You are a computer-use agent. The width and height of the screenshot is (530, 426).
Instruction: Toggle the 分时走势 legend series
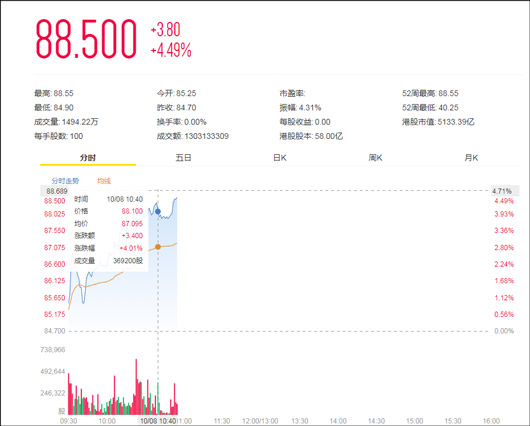65,181
